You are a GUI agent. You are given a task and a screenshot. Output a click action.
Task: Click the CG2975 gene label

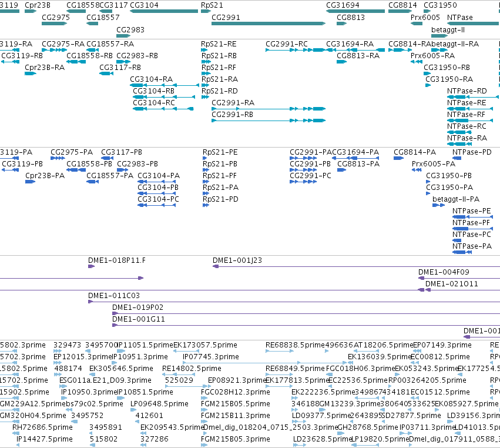[56, 17]
